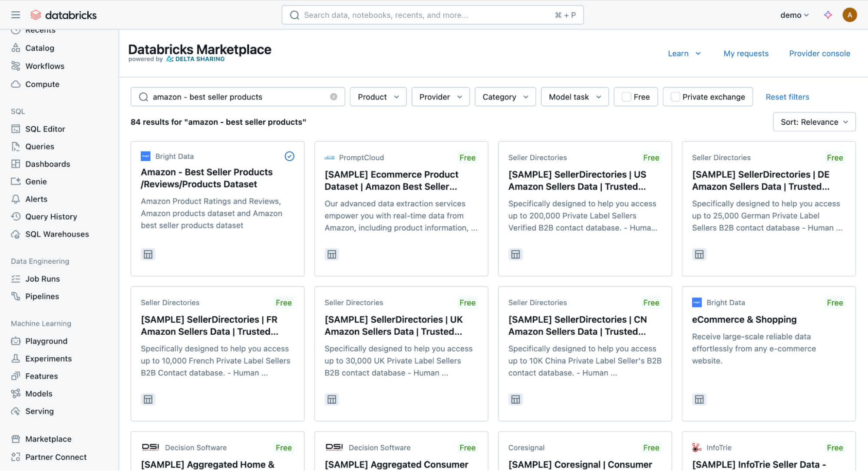Open the Pipelines page
This screenshot has height=471, width=868.
(x=41, y=296)
